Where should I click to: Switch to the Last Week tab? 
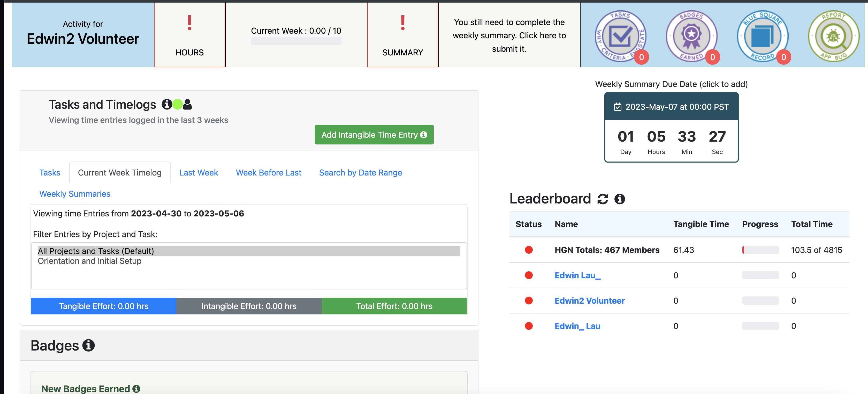pyautogui.click(x=199, y=173)
